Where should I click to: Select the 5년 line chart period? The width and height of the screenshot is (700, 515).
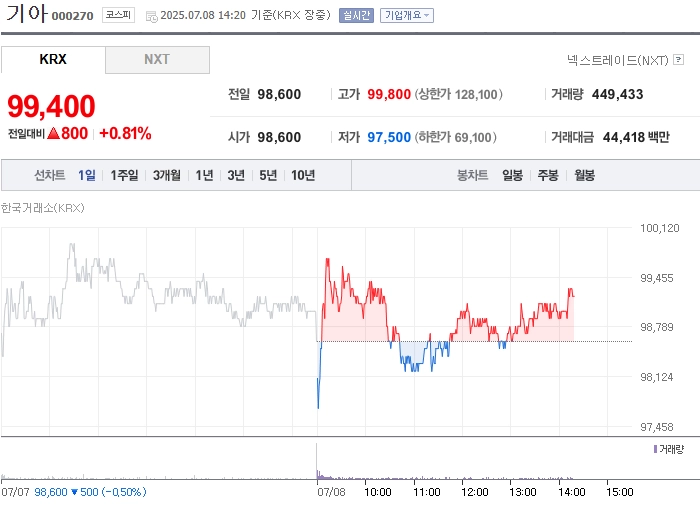point(268,175)
